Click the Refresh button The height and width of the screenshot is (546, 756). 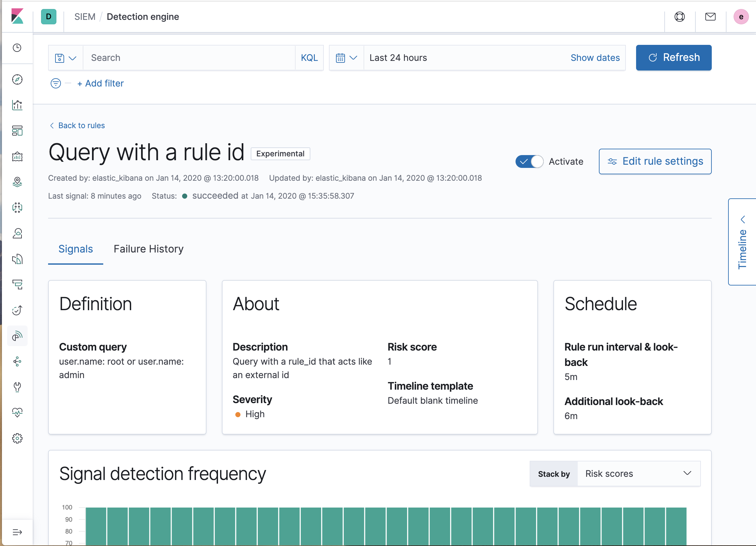[x=674, y=58]
